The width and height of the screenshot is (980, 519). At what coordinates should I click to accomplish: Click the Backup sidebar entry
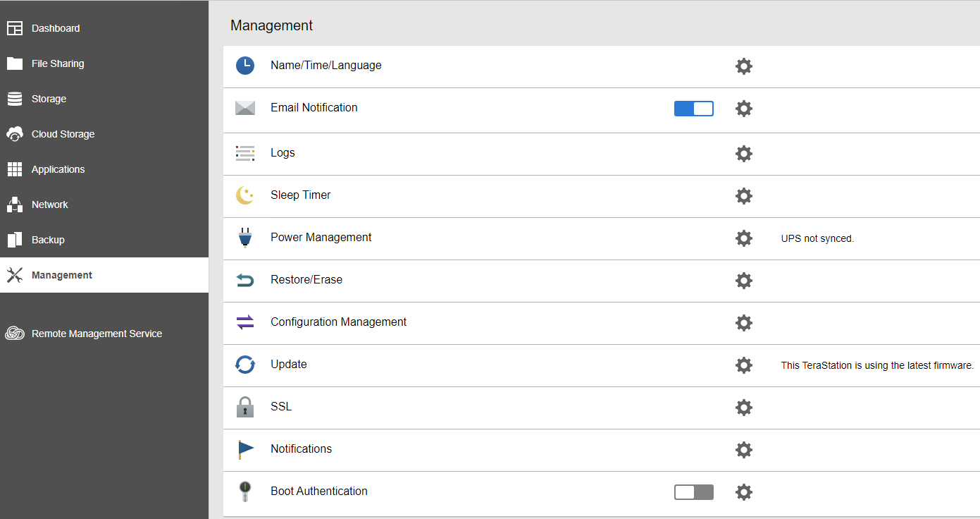coord(48,240)
